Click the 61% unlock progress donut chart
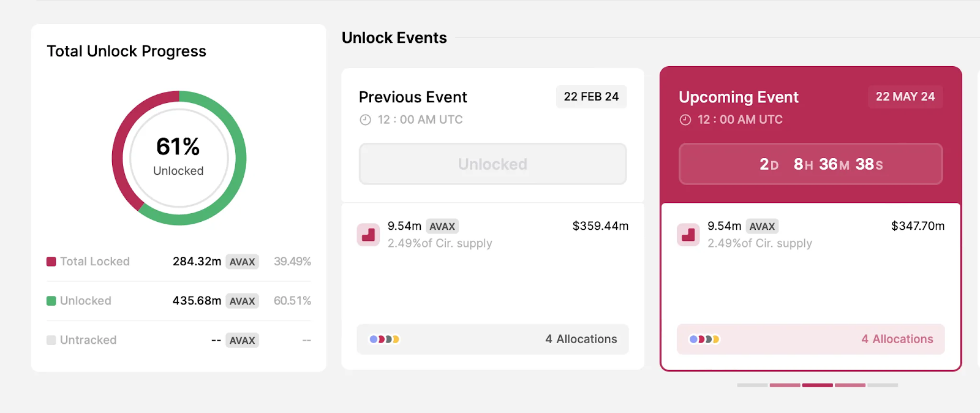This screenshot has width=980, height=413. (178, 158)
